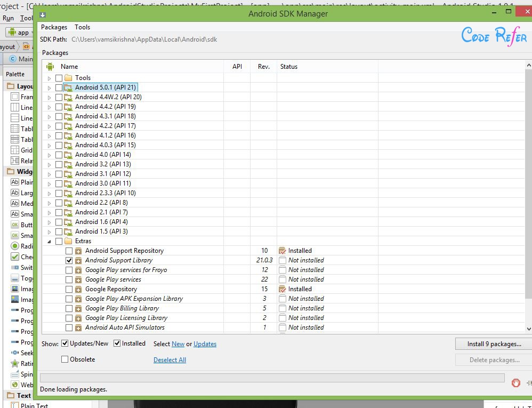
Task: Click the Plain TextView Ab icon in the Palette
Action: point(14,182)
